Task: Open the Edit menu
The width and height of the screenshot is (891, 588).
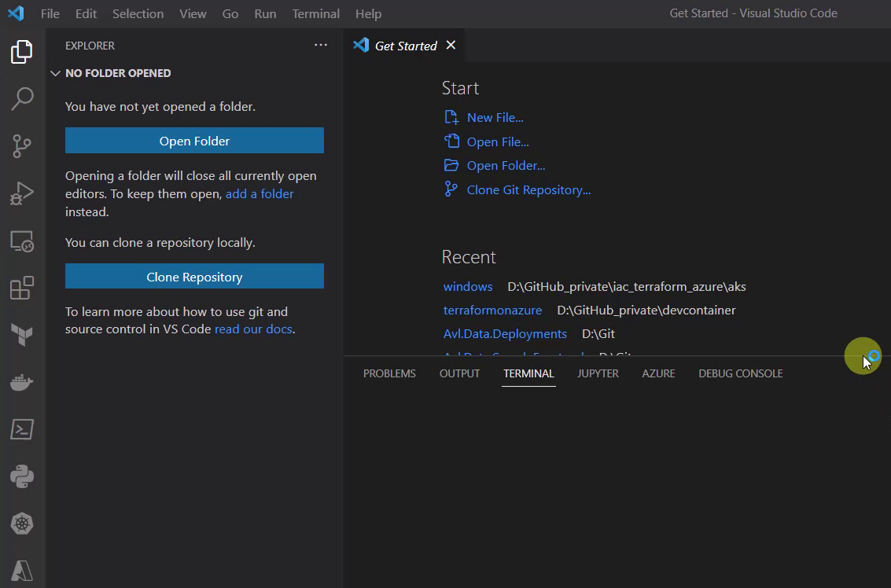Action: [x=86, y=13]
